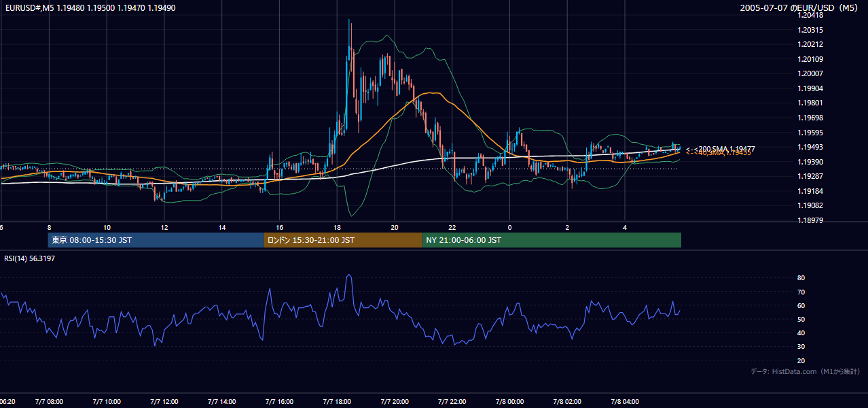Click RSI scale value 30
868x408 pixels.
(x=801, y=347)
